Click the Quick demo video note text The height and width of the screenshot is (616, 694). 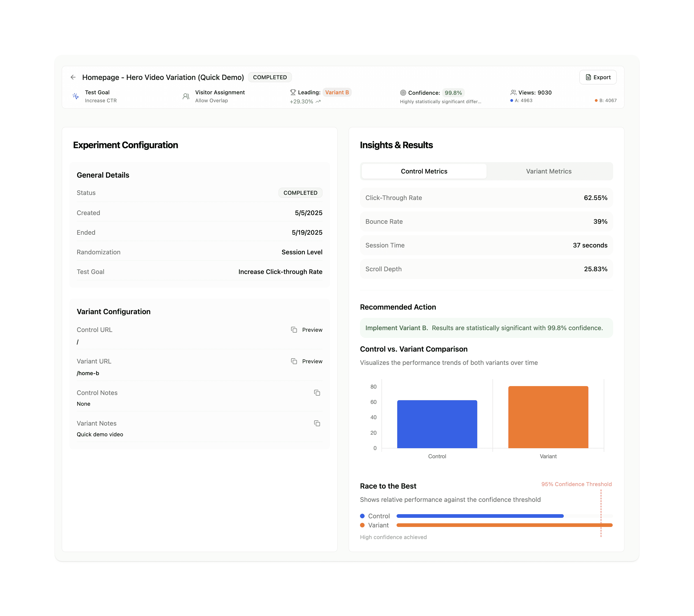click(x=100, y=434)
